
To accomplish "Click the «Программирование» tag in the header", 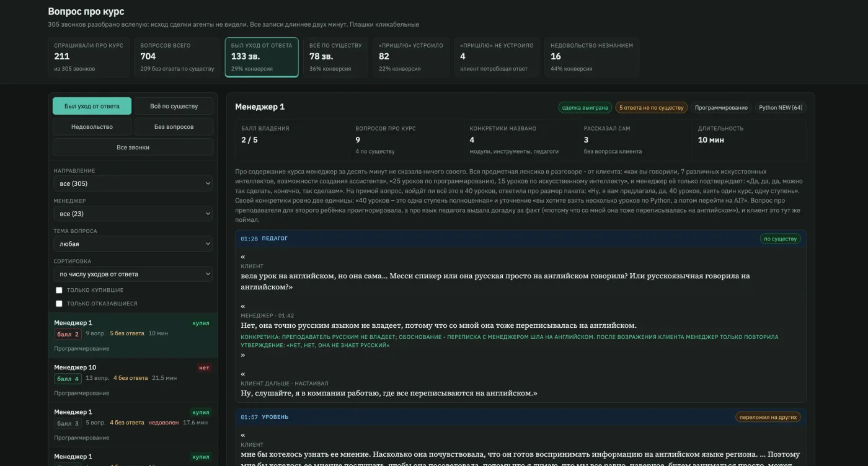I will 721,107.
